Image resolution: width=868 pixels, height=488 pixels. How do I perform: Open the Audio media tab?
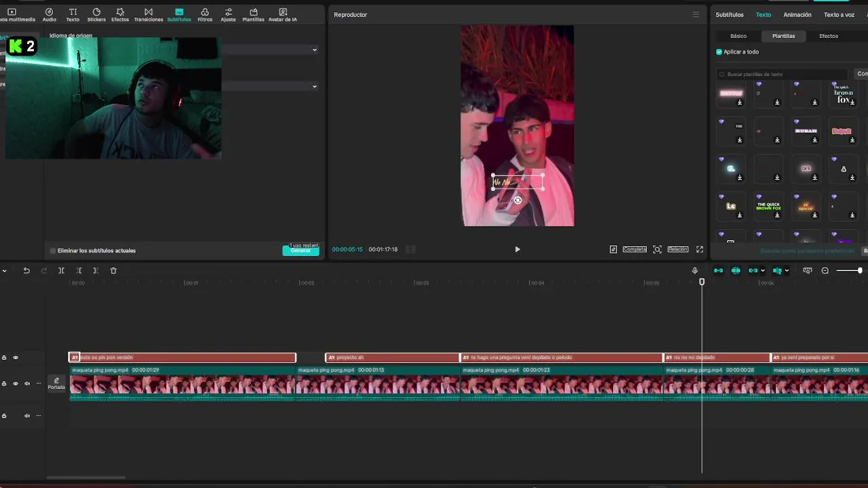[50, 15]
